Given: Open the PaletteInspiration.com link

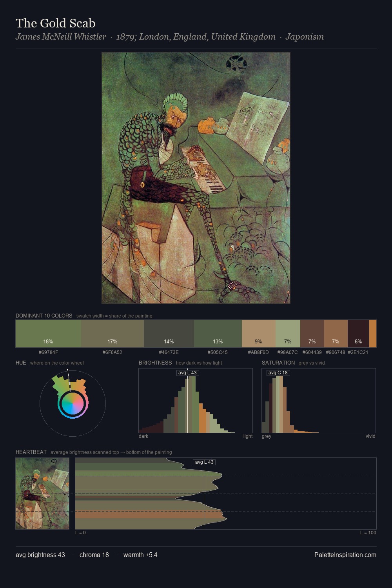Looking at the screenshot, I should (x=345, y=555).
